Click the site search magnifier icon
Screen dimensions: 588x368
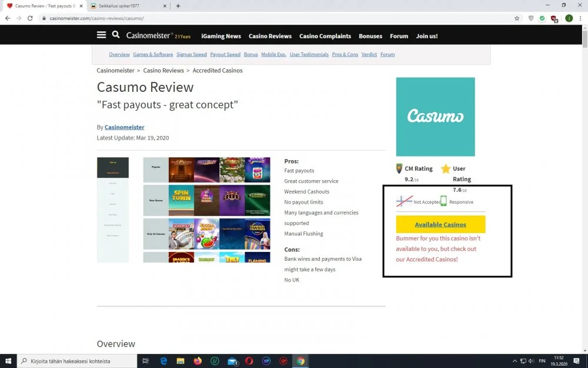[116, 35]
